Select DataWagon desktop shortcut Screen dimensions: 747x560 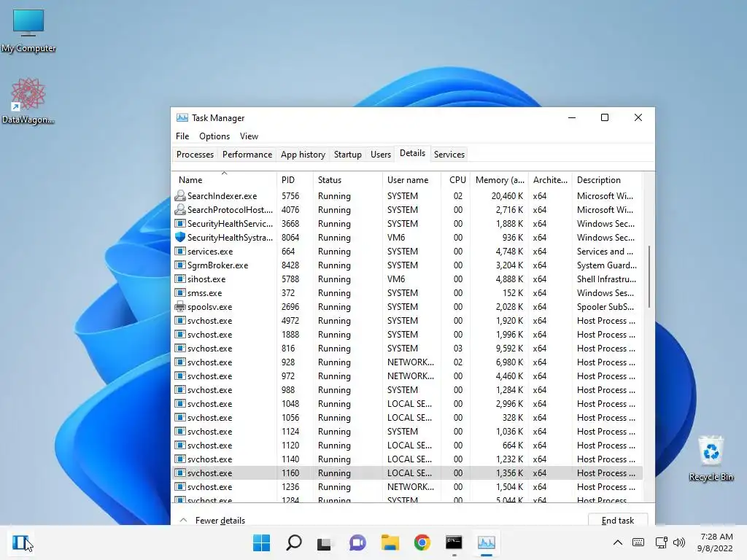(28, 101)
